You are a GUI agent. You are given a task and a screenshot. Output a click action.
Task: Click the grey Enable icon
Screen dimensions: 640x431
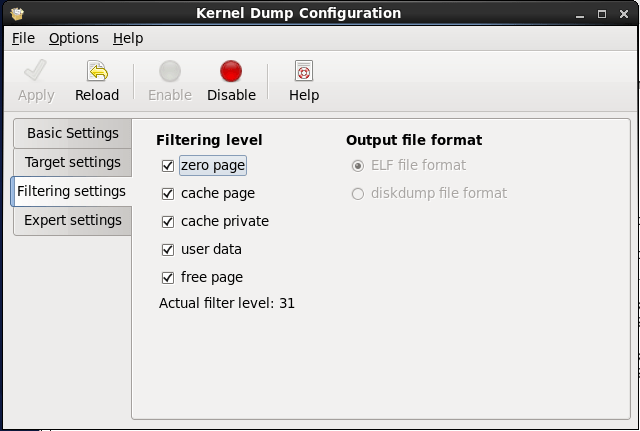click(x=170, y=72)
